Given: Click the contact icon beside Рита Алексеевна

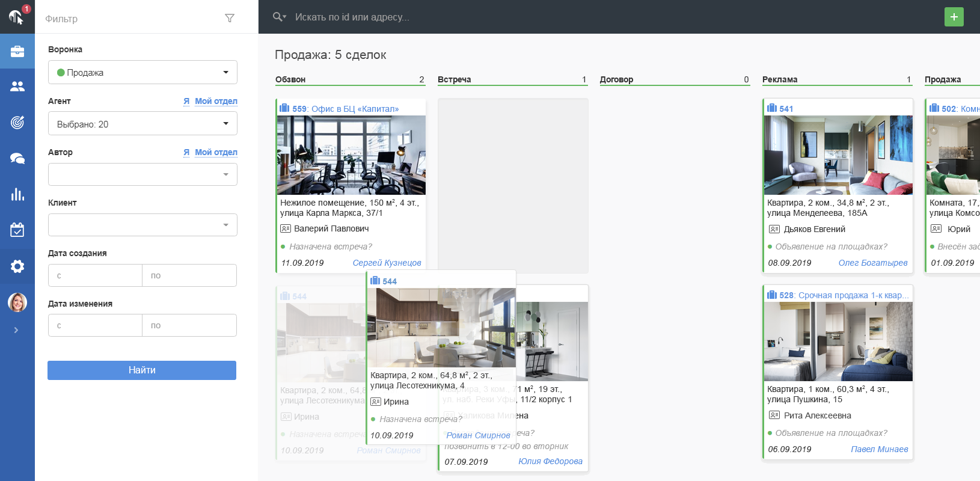Looking at the screenshot, I should tap(774, 415).
